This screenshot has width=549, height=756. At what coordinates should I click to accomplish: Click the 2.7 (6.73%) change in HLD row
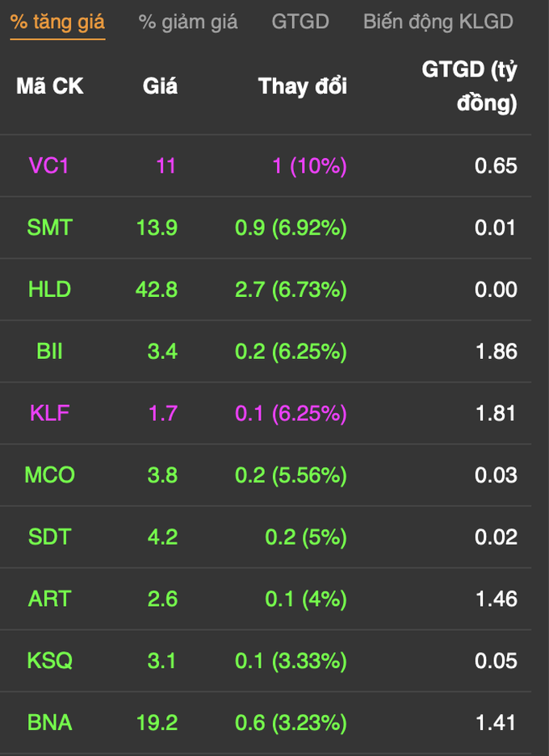point(291,290)
